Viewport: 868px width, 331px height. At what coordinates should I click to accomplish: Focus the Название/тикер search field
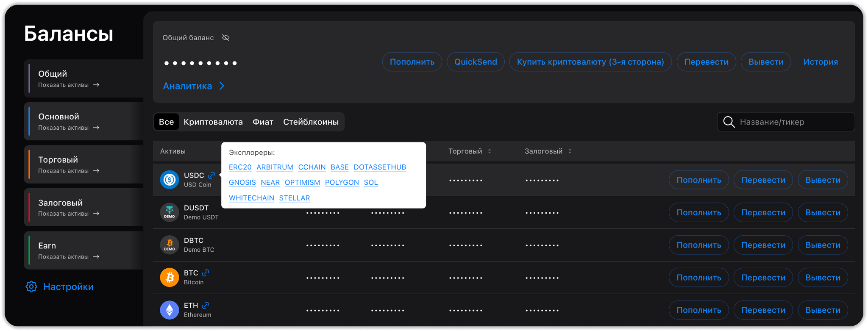click(793, 122)
